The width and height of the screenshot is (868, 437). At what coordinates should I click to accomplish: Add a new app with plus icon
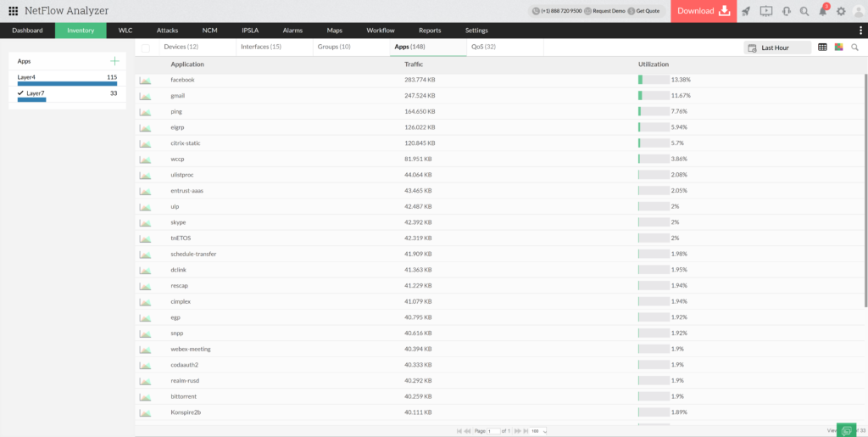(x=114, y=61)
